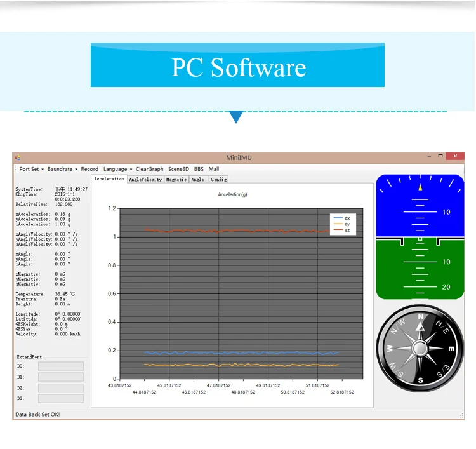Click the 'Data Back Set OK!' status message
Viewport: 476px width, 449px height.
pyautogui.click(x=37, y=414)
